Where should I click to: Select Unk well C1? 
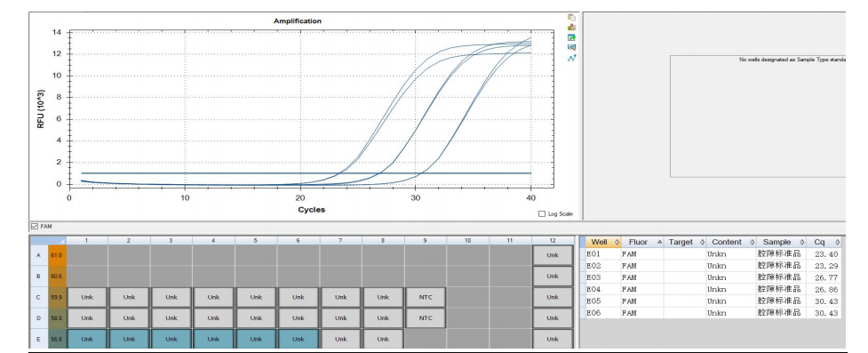coord(87,297)
